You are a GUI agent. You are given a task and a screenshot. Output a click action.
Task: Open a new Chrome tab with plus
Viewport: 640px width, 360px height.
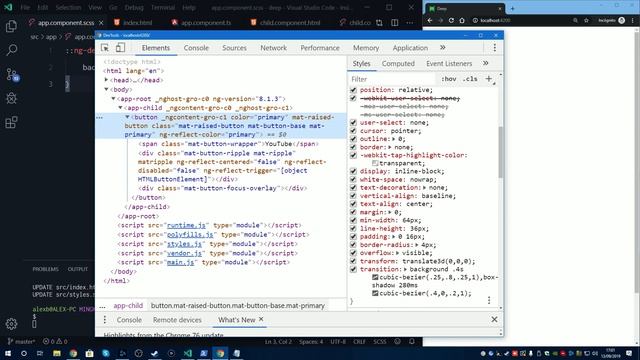tap(513, 8)
